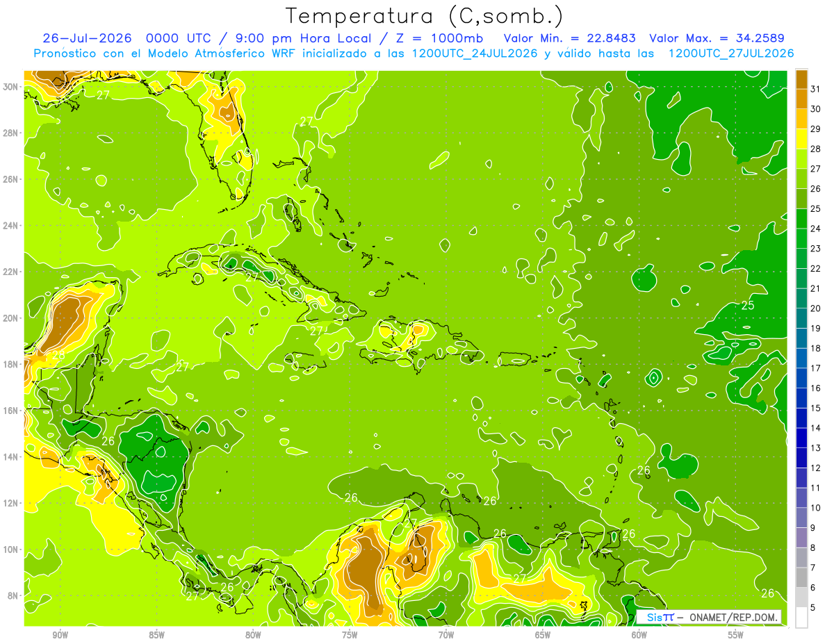Click the '1200UTC_27JUL2026' valid-until time
834x644 pixels.
tap(731, 53)
